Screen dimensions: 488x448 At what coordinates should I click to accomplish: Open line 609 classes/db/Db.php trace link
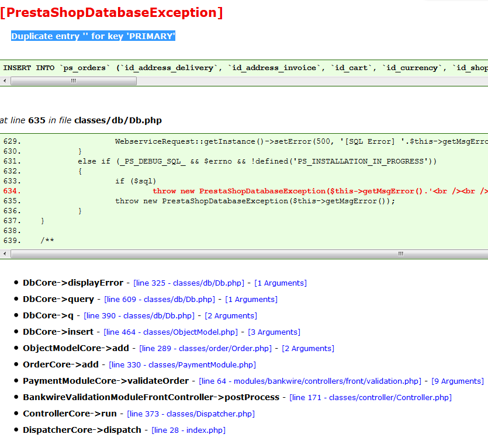tap(160, 299)
